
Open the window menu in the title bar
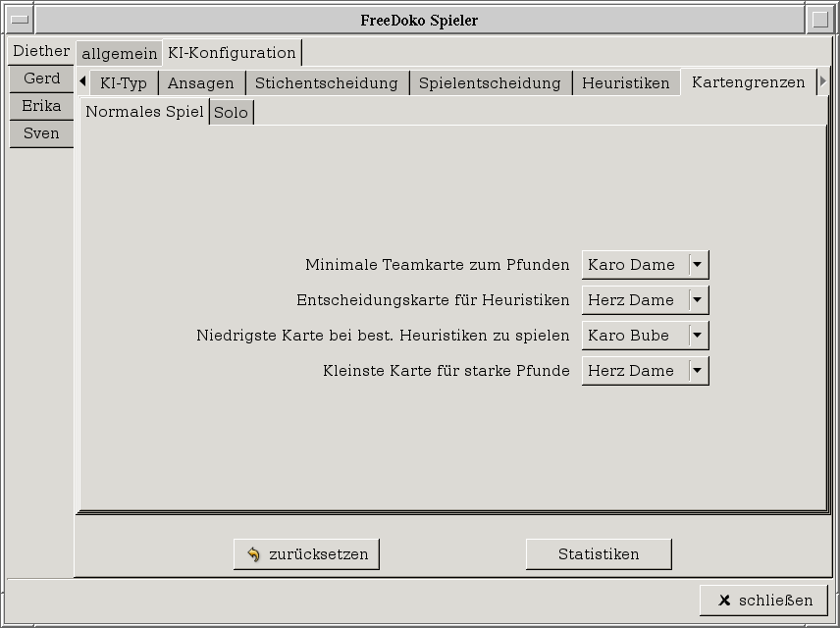[x=19, y=20]
